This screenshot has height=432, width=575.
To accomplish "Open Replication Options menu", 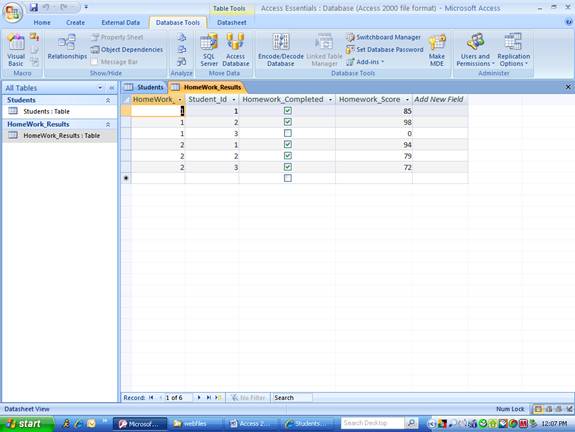I will tap(513, 50).
